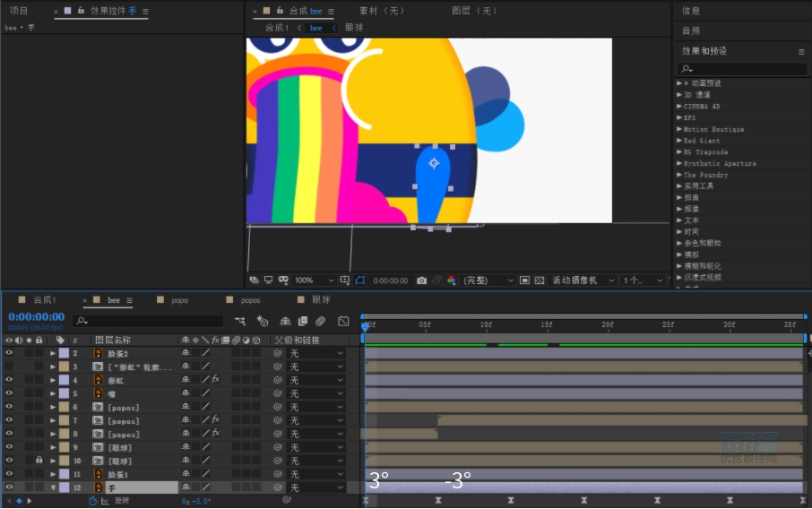Image resolution: width=812 pixels, height=509 pixels.
Task: Open the 活动摄像机 camera dropdown
Action: (x=583, y=280)
